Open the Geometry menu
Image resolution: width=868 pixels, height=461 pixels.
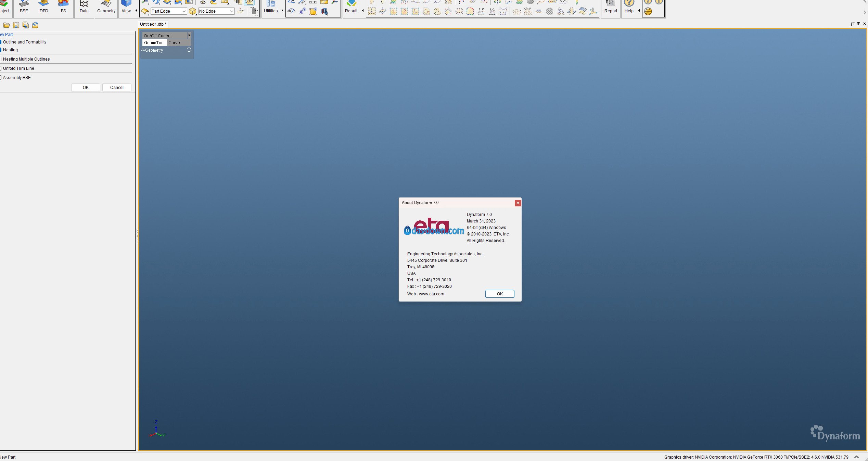(106, 7)
